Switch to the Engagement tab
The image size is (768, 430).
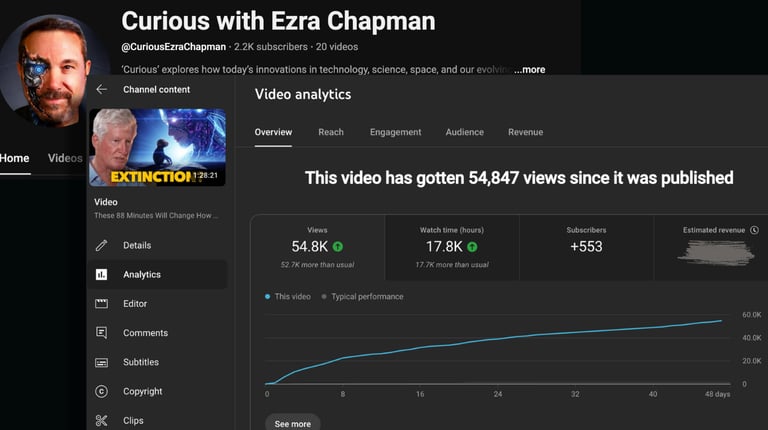coord(395,132)
